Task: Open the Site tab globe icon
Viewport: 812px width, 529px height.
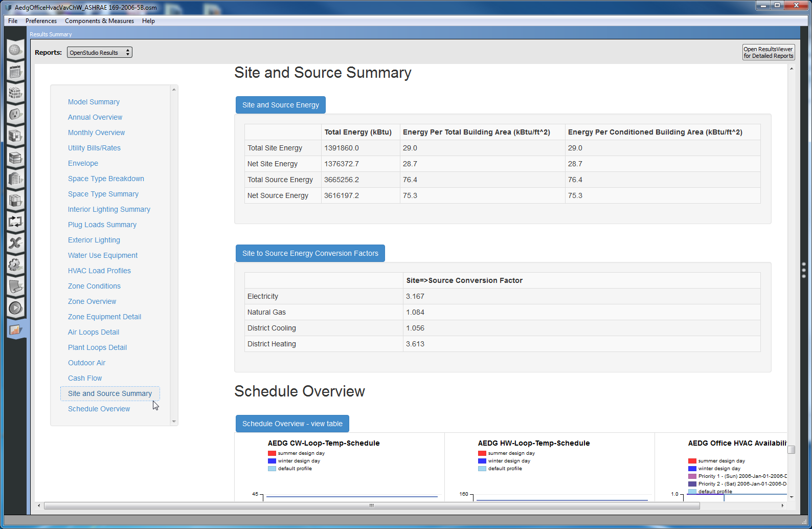Action: (x=15, y=50)
